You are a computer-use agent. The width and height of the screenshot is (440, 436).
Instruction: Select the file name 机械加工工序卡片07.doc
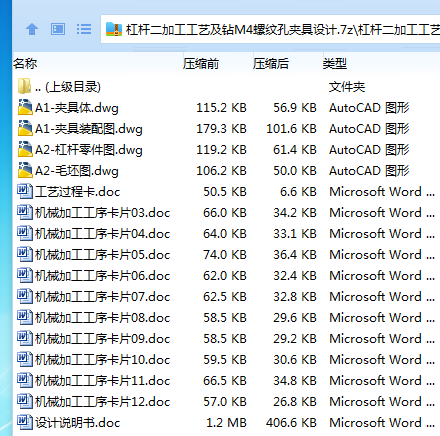pyautogui.click(x=103, y=297)
